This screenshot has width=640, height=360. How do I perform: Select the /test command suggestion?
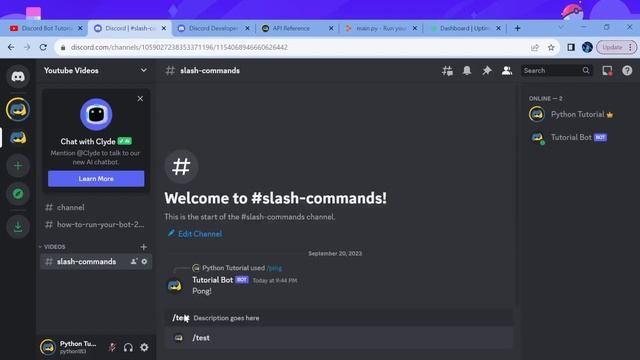coord(339,338)
